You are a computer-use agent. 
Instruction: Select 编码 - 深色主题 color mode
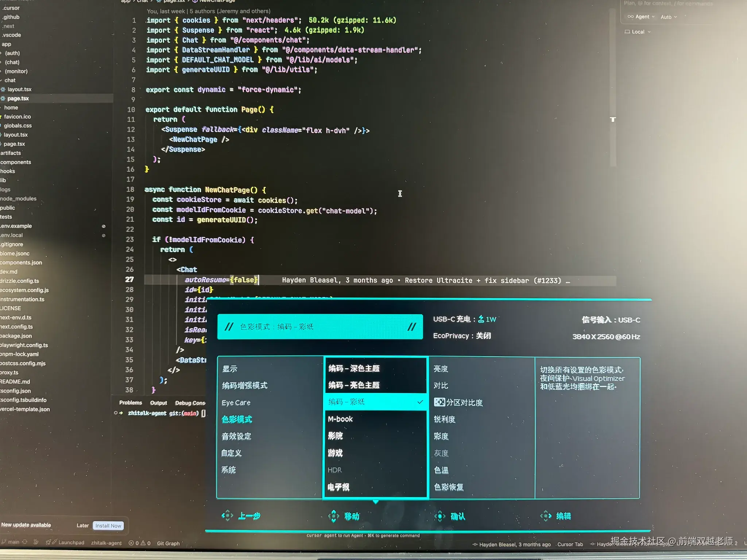pyautogui.click(x=354, y=369)
